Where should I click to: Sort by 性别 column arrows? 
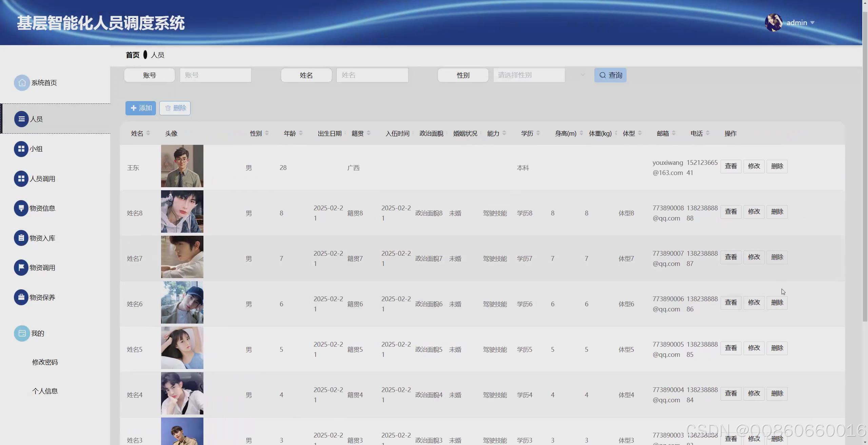[x=267, y=133]
